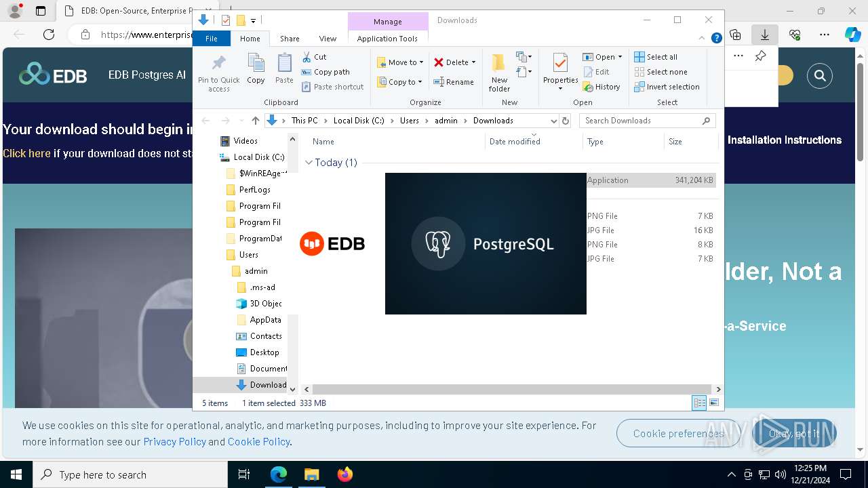868x488 pixels.
Task: Click Copy path in the ribbon
Action: [325, 72]
